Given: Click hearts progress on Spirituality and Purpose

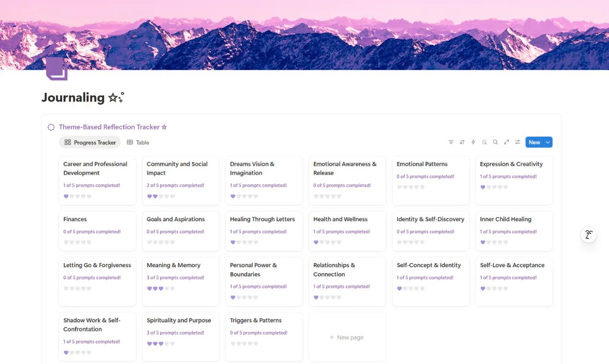Looking at the screenshot, I should 161,343.
